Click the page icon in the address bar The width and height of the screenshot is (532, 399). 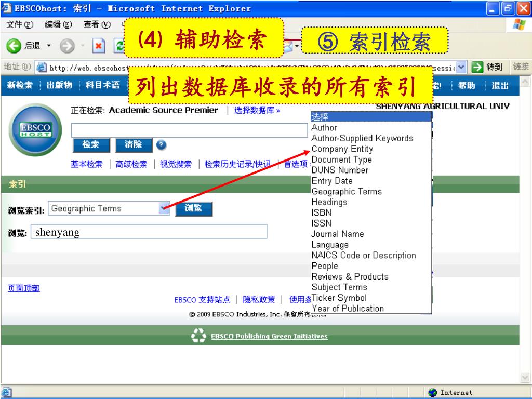tap(42, 67)
